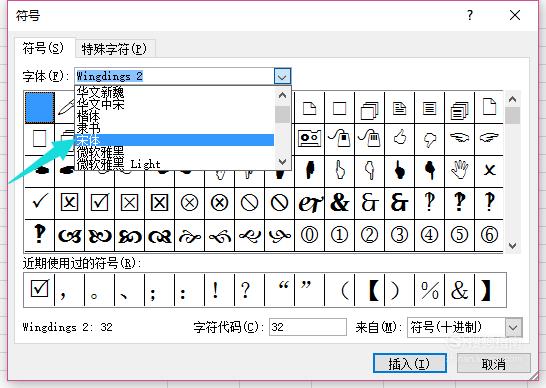Select the circled zero symbol
The height and width of the screenshot is (388, 546).
[310, 235]
